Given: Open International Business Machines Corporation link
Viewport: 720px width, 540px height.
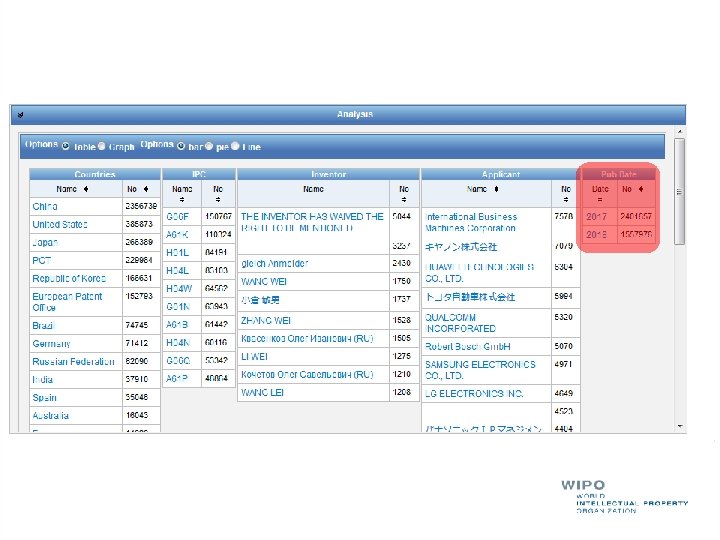Looking at the screenshot, I should [471, 222].
